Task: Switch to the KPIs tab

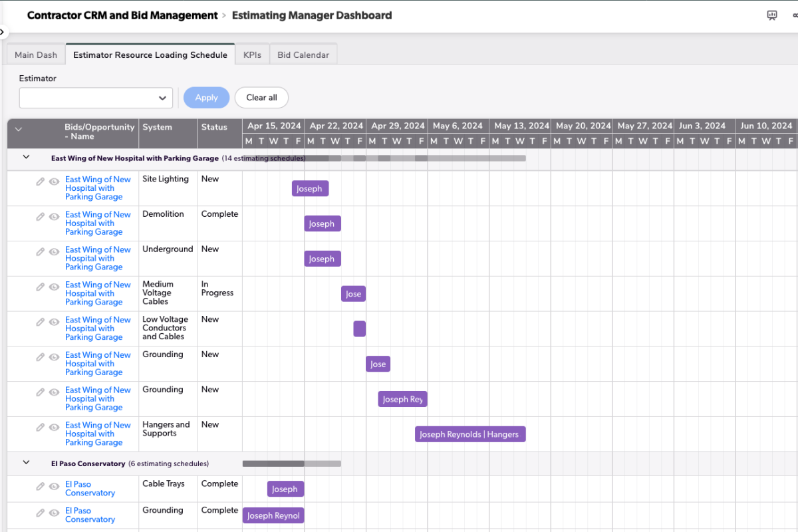Action: [x=252, y=55]
